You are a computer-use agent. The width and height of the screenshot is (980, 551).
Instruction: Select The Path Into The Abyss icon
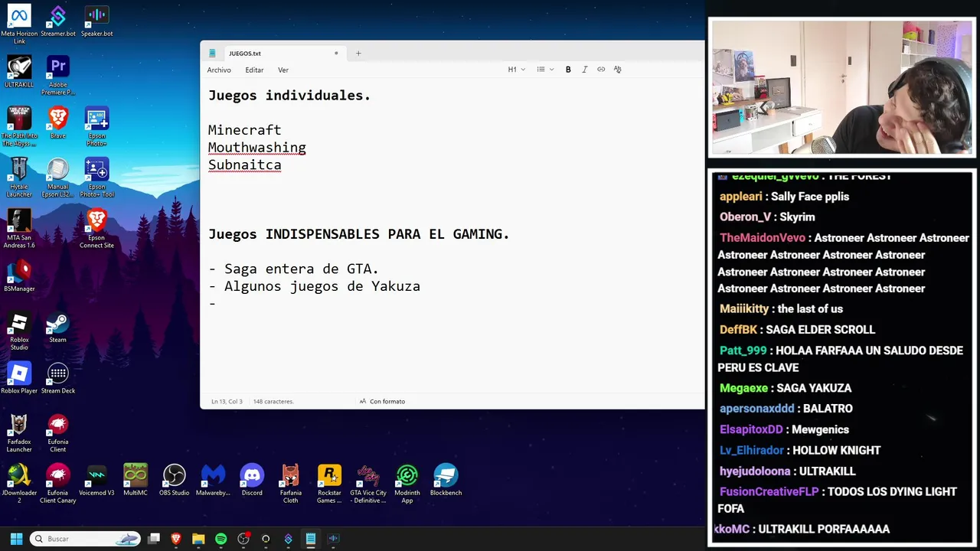point(19,126)
